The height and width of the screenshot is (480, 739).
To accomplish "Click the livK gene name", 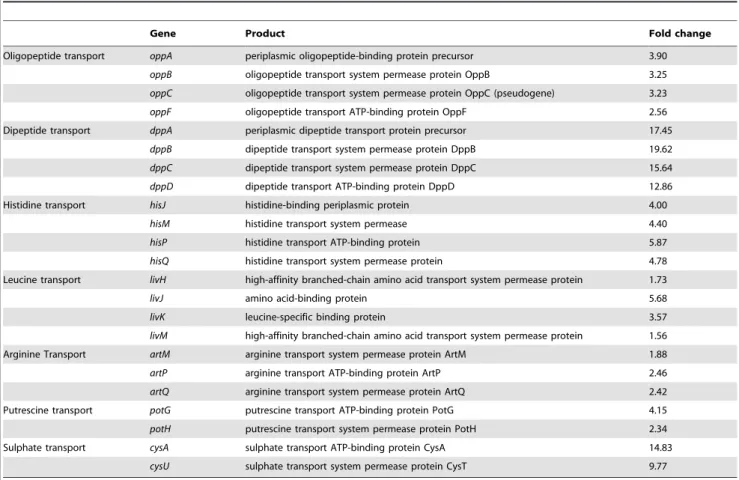I will (157, 317).
